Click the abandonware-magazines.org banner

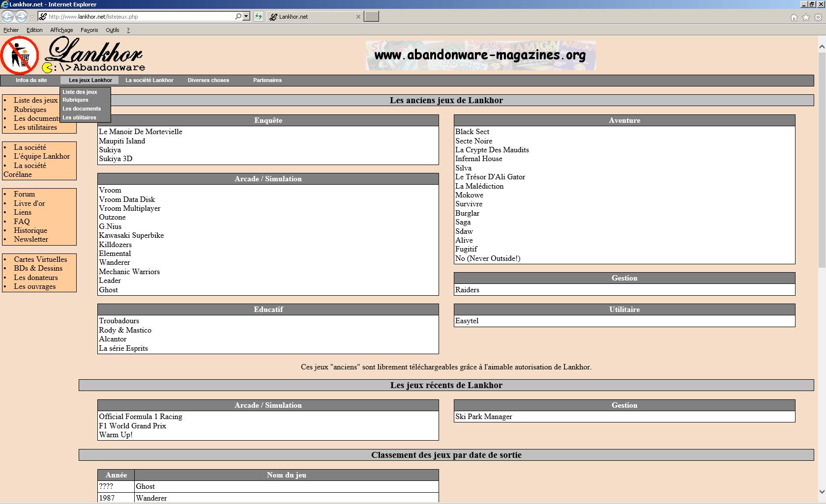(x=480, y=55)
